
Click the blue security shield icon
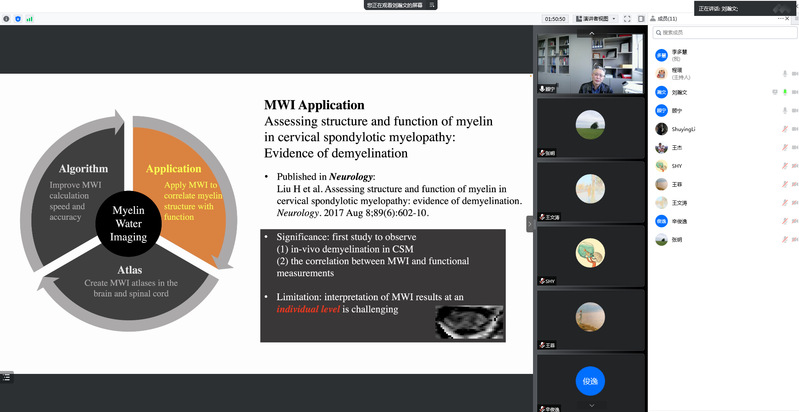(x=18, y=18)
